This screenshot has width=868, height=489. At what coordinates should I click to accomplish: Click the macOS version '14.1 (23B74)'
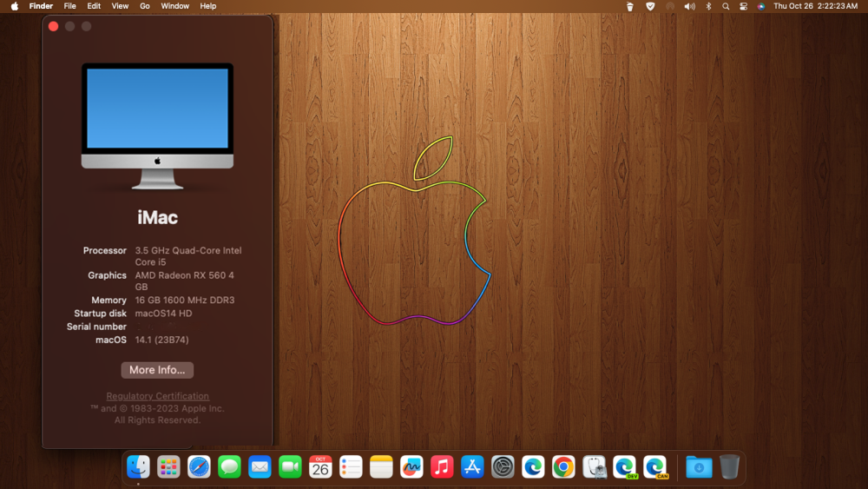pos(161,340)
